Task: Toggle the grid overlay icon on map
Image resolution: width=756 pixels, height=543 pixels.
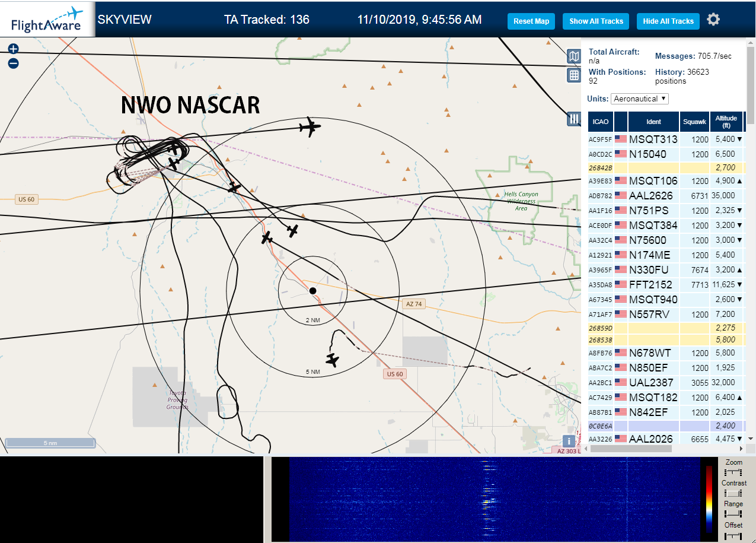Action: coord(573,75)
